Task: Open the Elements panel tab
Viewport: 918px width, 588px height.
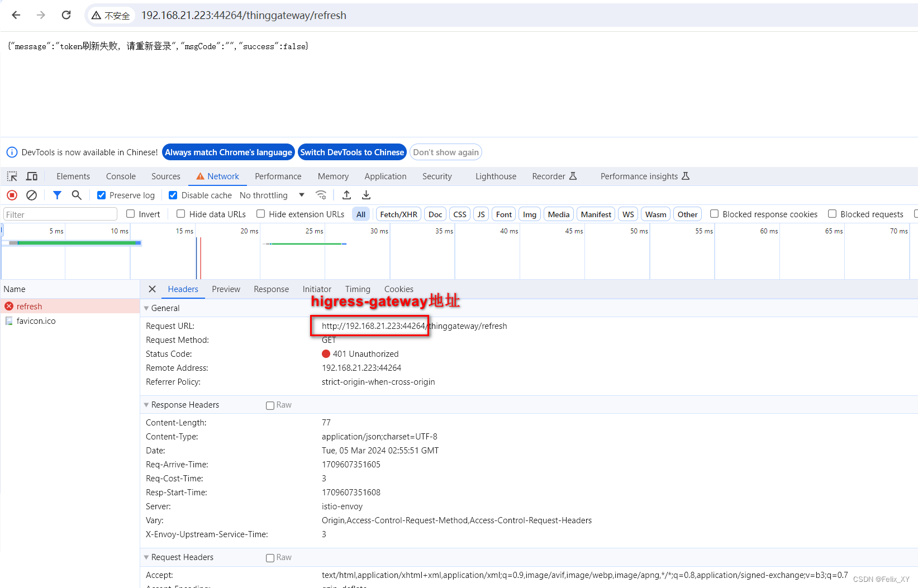Action: pyautogui.click(x=73, y=176)
